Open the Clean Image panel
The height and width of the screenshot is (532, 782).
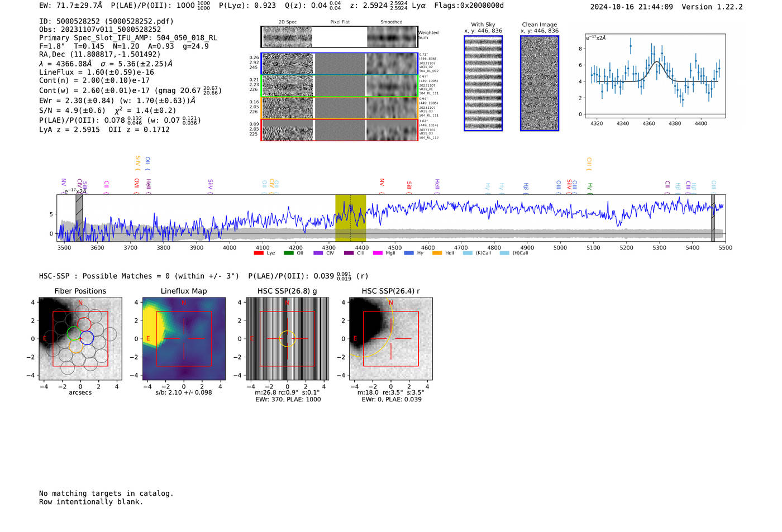(x=540, y=83)
